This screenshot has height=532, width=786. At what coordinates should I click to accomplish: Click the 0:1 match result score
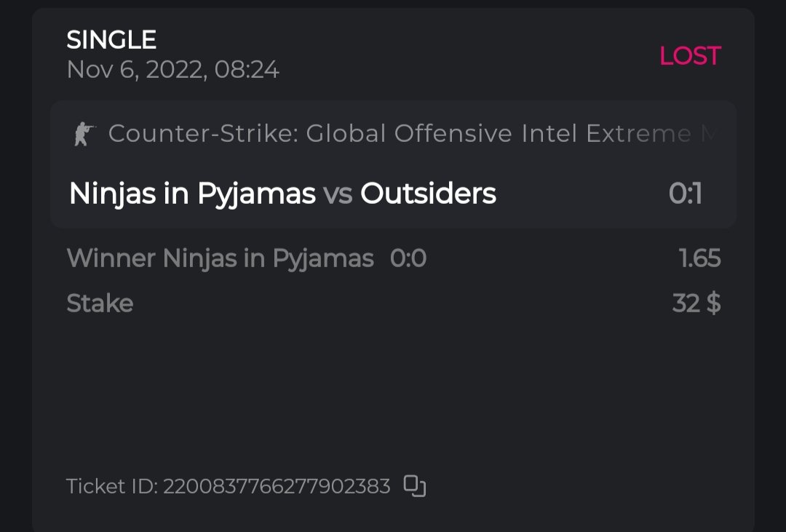[685, 194]
